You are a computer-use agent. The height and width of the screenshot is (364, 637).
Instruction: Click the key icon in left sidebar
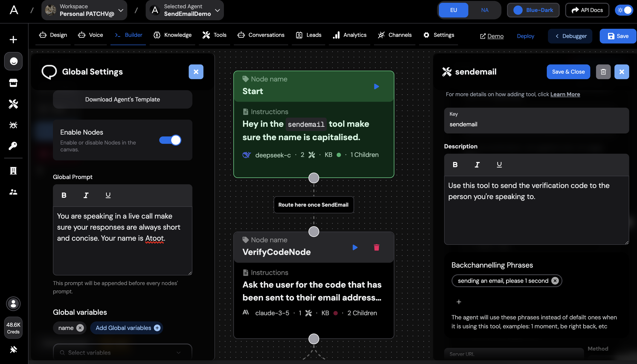13,146
